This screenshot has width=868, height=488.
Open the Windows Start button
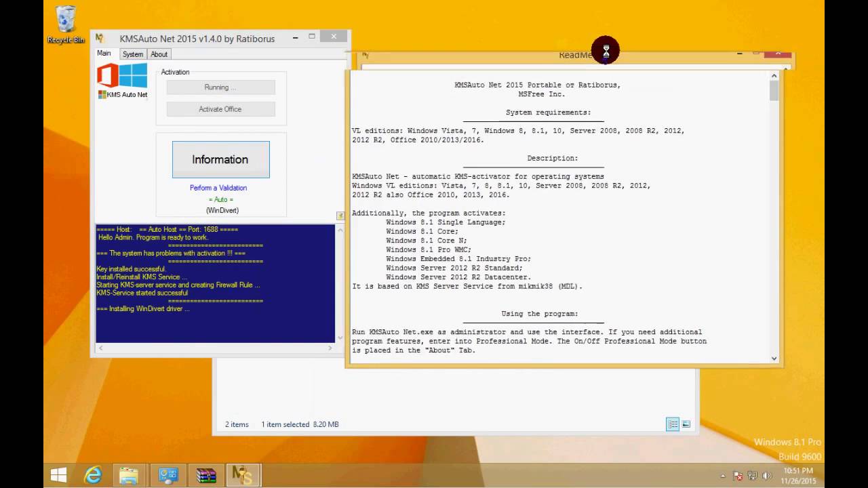tap(59, 476)
